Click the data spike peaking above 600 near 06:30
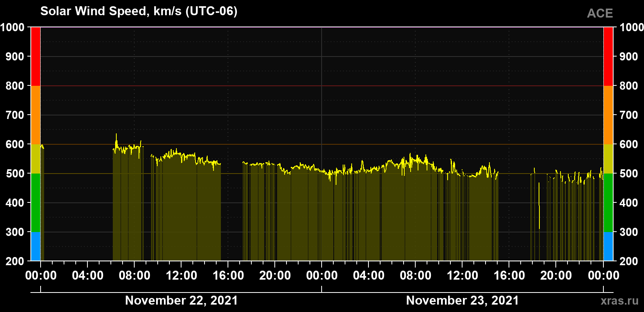The height and width of the screenshot is (312, 644). tap(116, 141)
